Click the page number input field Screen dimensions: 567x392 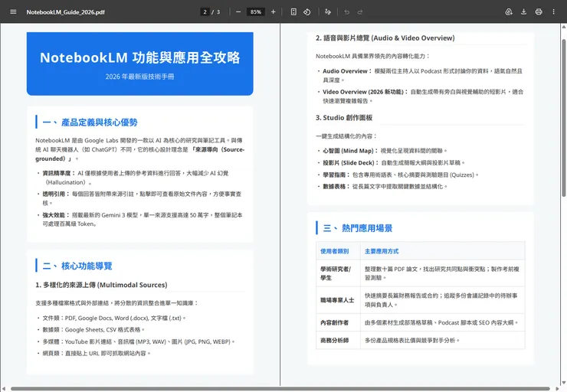(x=205, y=12)
